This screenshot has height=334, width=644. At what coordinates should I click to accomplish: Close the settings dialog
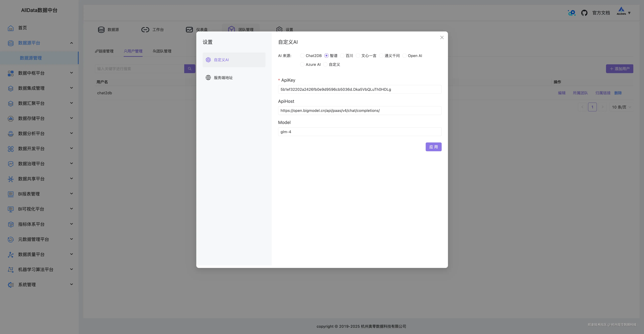442,38
